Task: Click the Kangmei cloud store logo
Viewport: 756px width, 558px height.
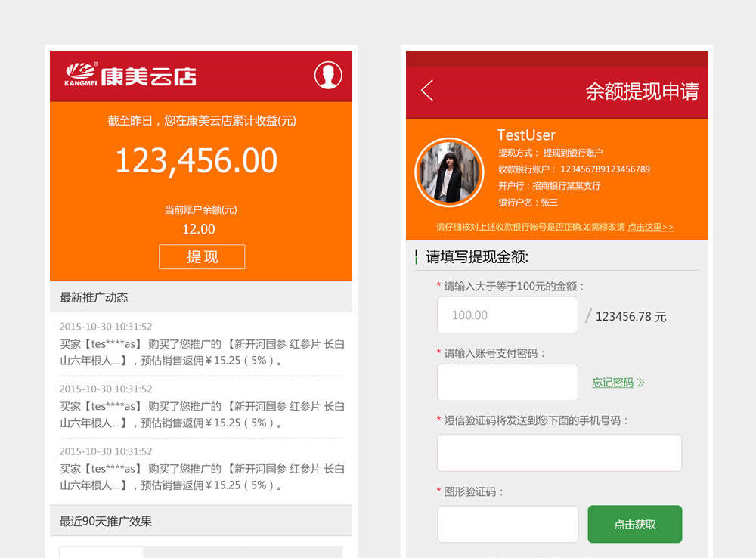Action: pyautogui.click(x=131, y=76)
